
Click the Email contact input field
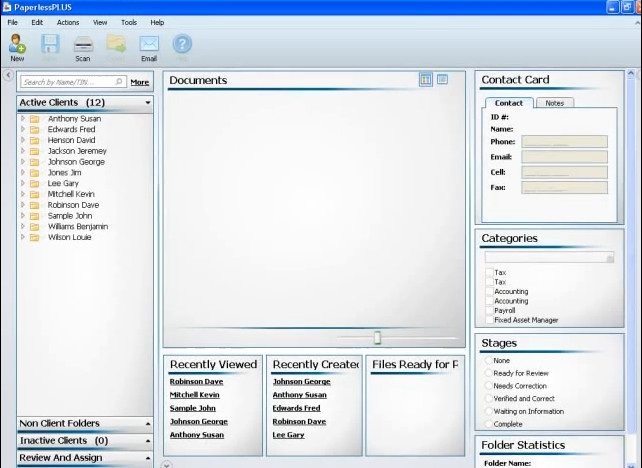[x=564, y=157]
